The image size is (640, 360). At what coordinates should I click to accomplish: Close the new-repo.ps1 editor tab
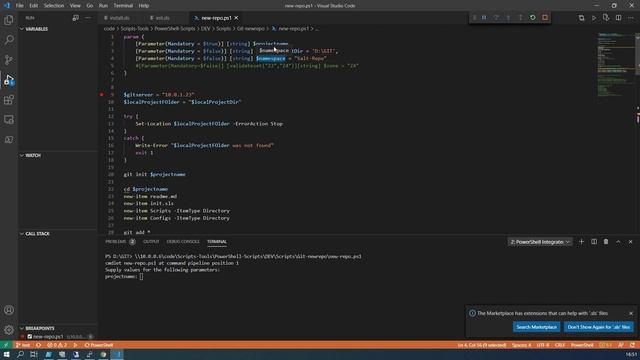click(x=236, y=18)
